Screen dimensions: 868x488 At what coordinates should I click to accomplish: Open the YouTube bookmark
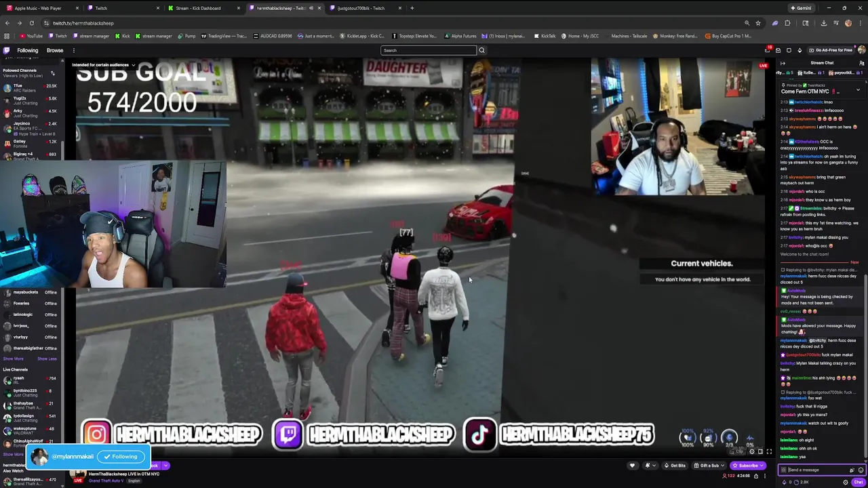click(x=31, y=36)
